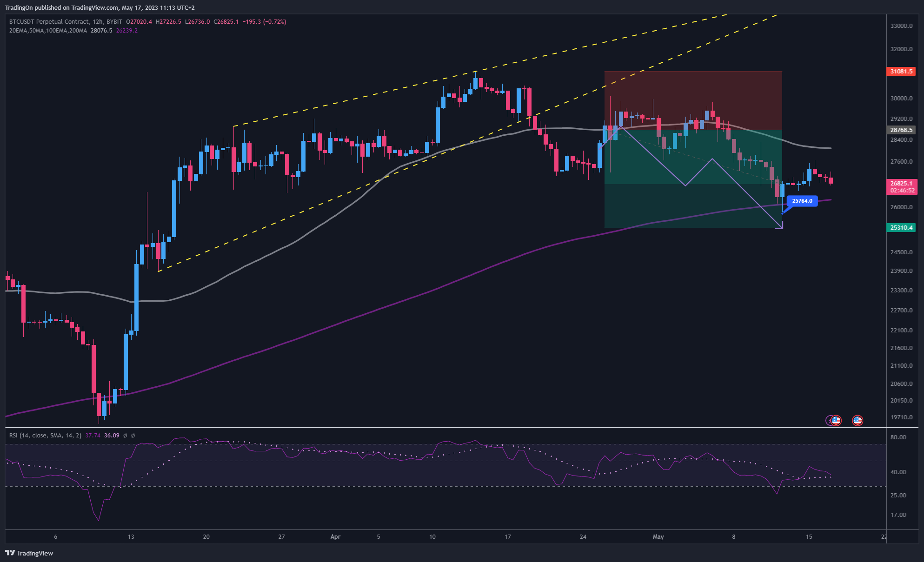This screenshot has height=562, width=924.
Task: Click the open value O27020.4 in the legend
Action: (139, 22)
